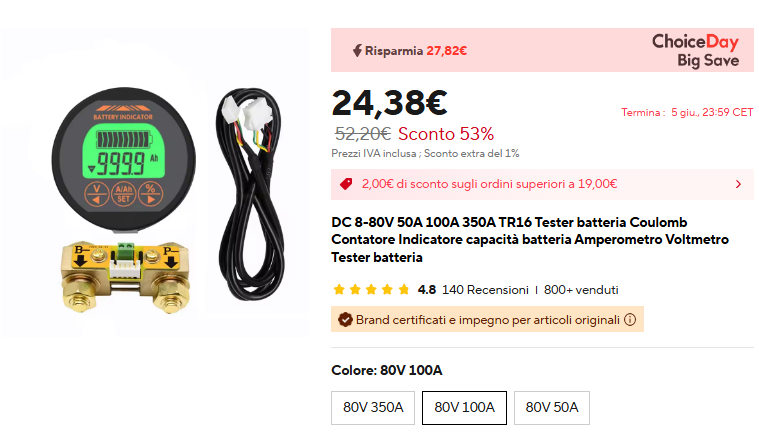
Task: Click the 800+ venduti sold count
Action: tap(581, 290)
